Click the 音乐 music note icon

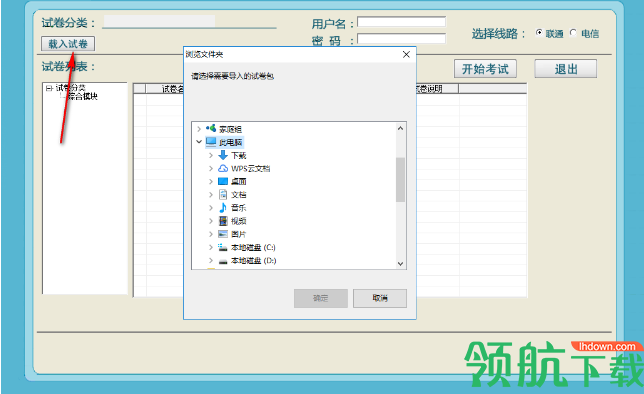223,207
